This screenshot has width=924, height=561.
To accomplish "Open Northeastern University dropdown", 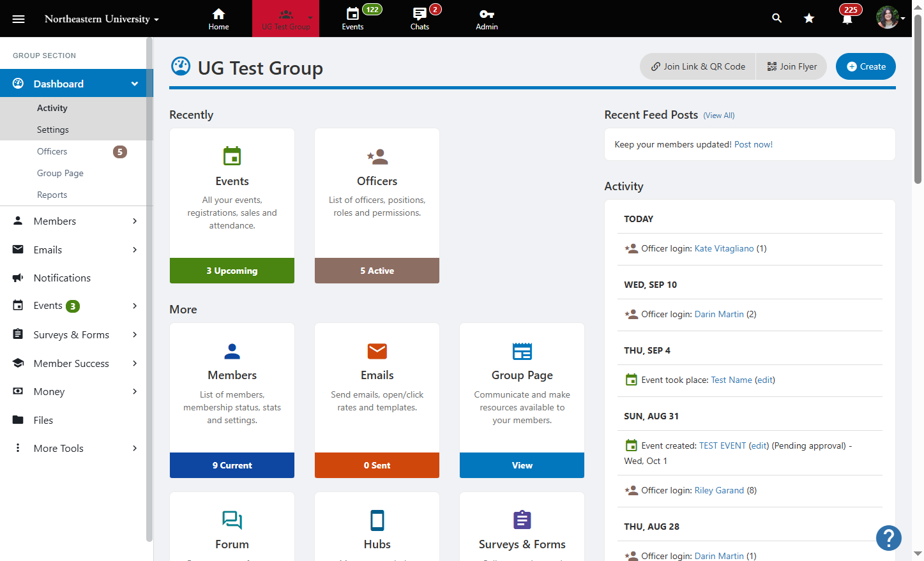I will click(102, 19).
